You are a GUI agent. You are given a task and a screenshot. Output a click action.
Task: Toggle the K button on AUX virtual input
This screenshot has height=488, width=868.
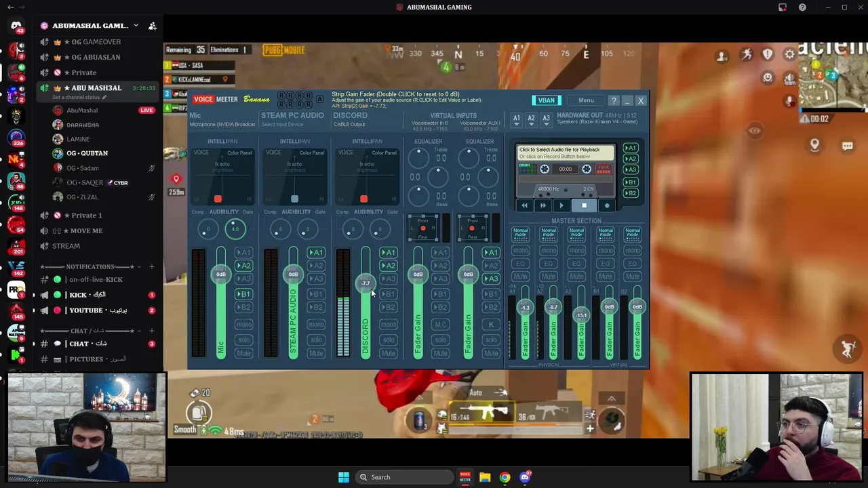click(x=491, y=325)
